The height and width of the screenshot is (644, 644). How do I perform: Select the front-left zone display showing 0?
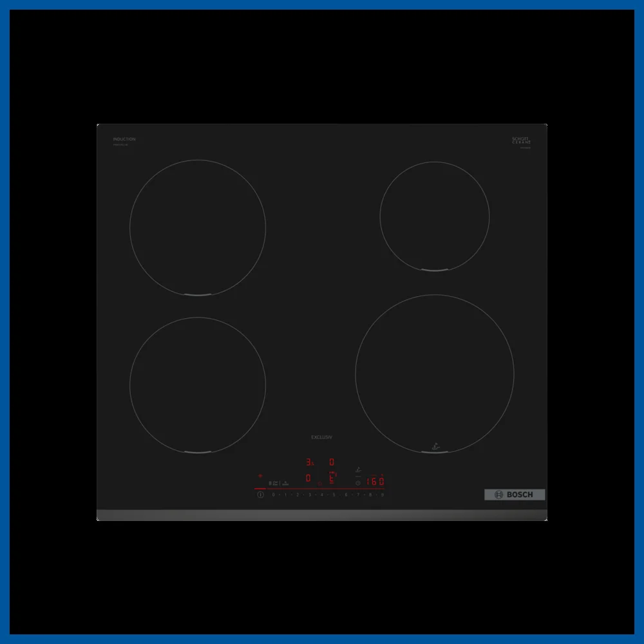(308, 478)
